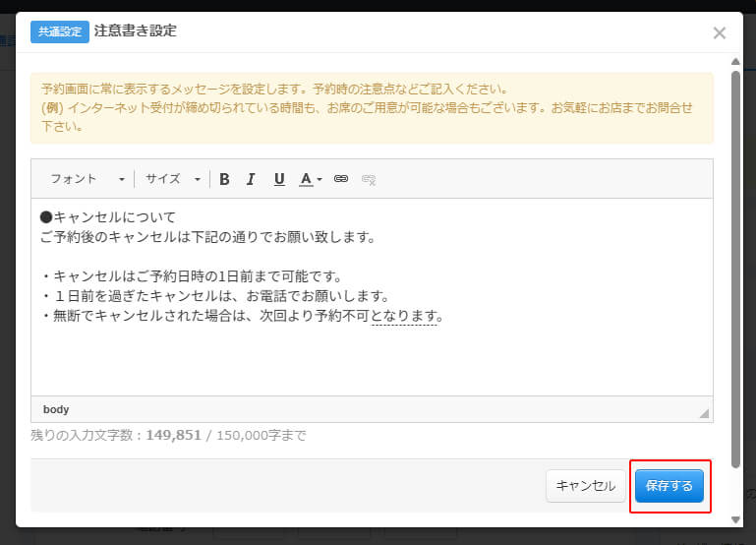Click the 共通設定 badge in header

pyautogui.click(x=60, y=31)
